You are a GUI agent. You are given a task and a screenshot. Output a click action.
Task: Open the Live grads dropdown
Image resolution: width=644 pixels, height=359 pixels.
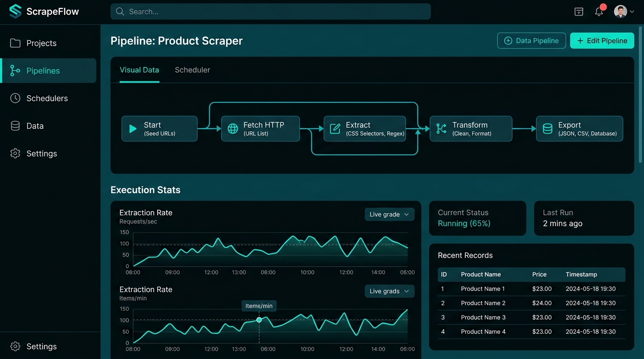(389, 291)
